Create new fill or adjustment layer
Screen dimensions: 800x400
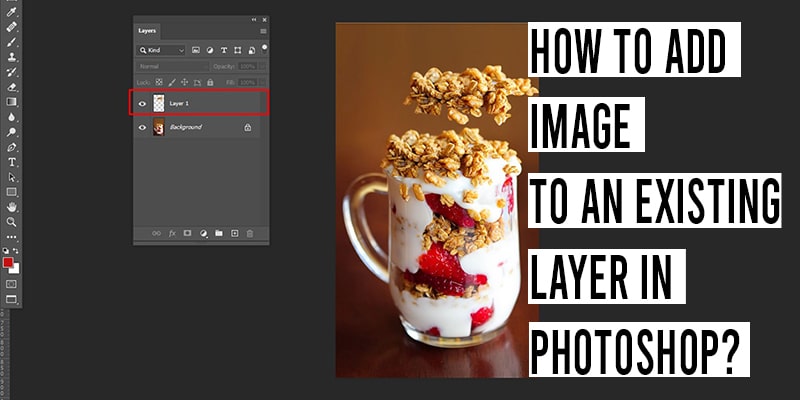[x=203, y=233]
